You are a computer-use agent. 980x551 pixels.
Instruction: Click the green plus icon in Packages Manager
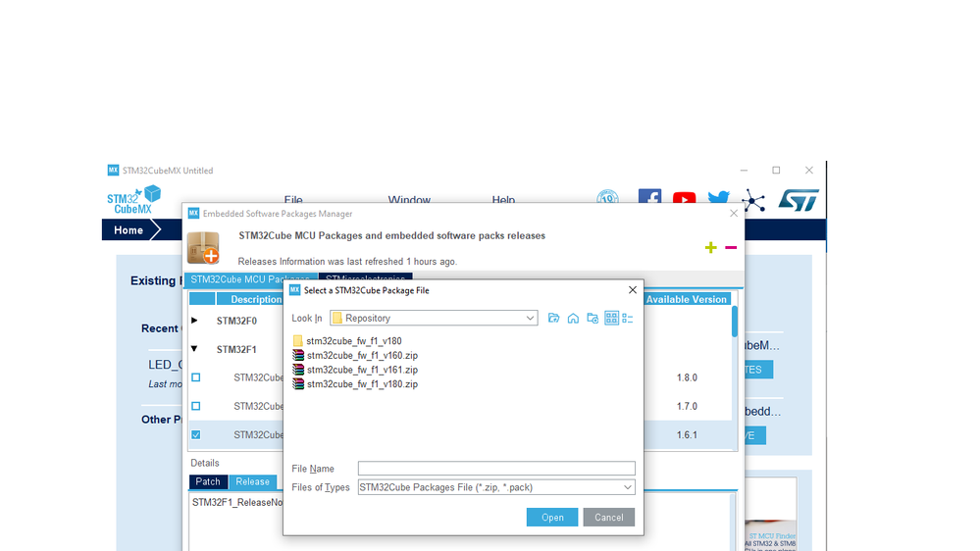[x=710, y=247]
